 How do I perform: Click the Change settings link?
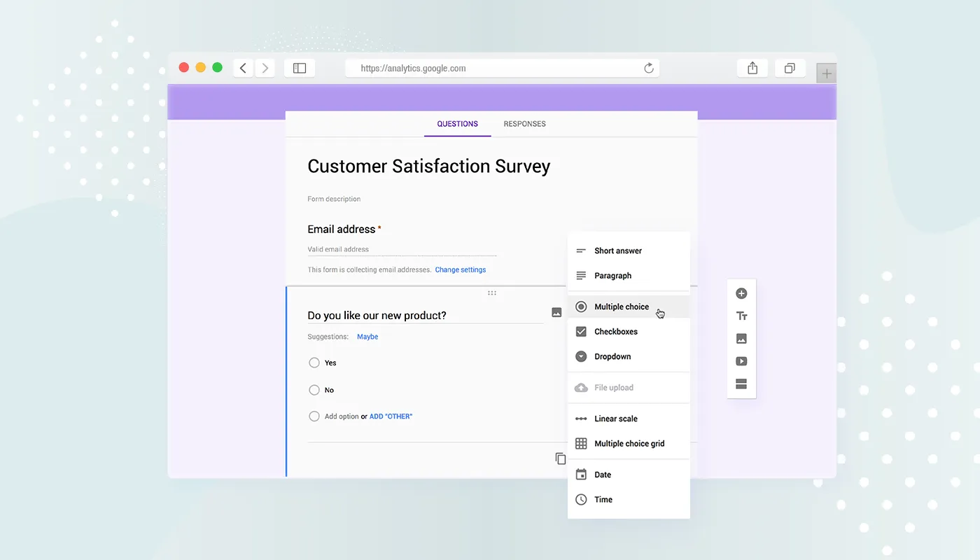(x=460, y=269)
